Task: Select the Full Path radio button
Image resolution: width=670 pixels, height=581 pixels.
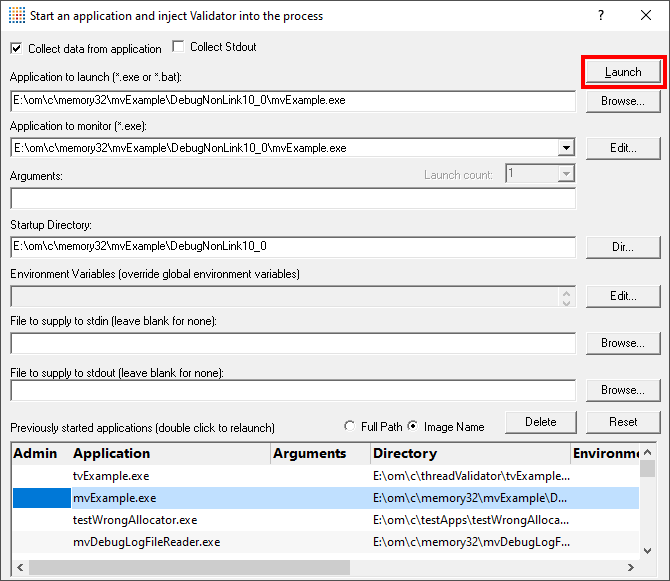Action: 350,426
